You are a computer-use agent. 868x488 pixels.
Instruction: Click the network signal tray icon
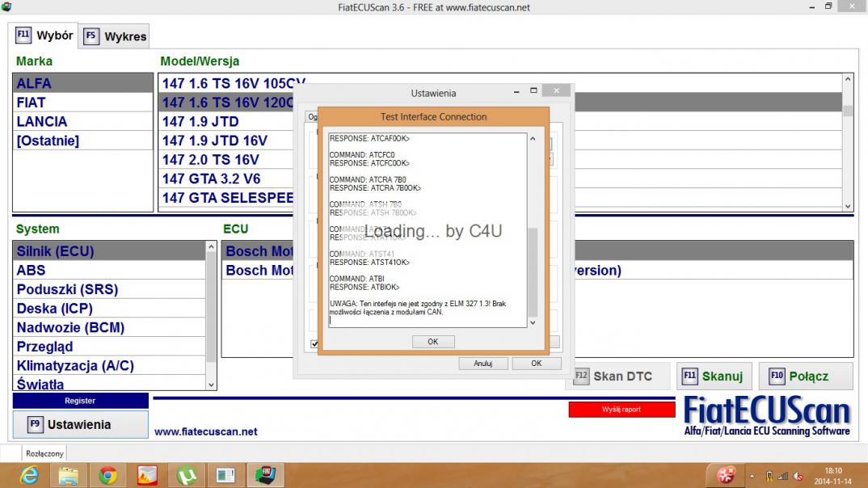pyautogui.click(x=783, y=476)
